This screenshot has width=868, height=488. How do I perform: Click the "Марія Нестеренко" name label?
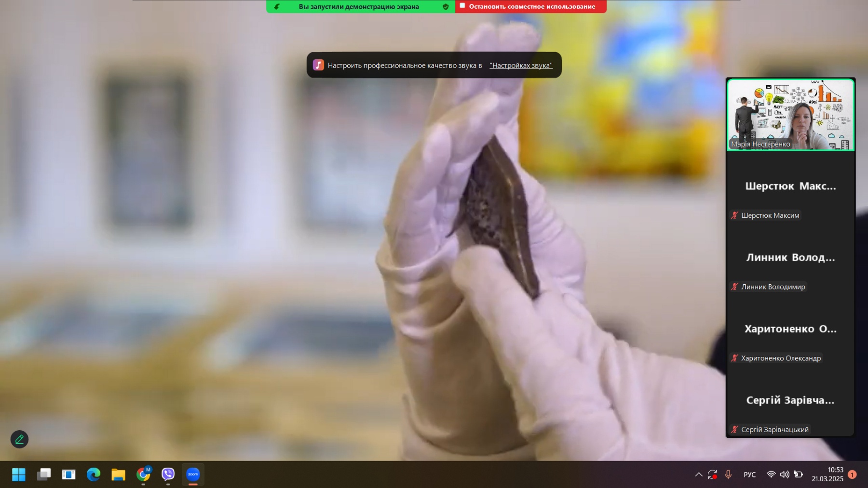coord(760,144)
